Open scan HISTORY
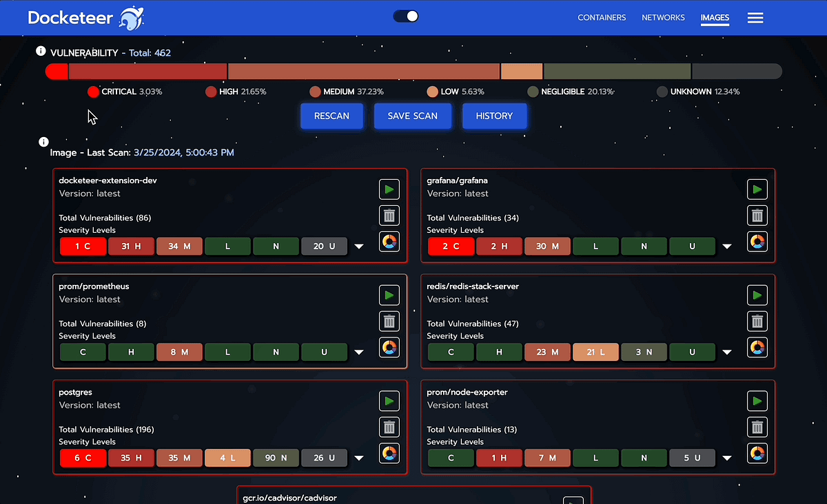This screenshot has width=827, height=504. pos(494,116)
